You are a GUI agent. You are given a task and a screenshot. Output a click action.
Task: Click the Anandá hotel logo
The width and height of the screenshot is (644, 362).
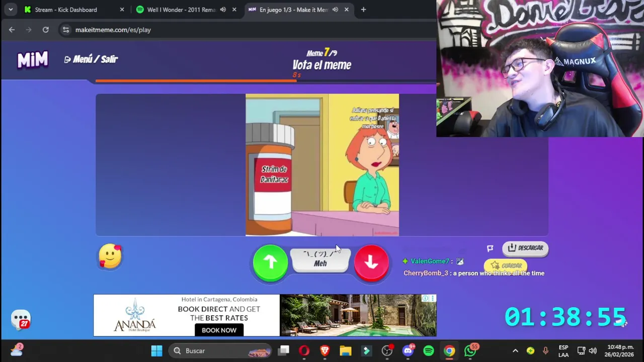(135, 316)
